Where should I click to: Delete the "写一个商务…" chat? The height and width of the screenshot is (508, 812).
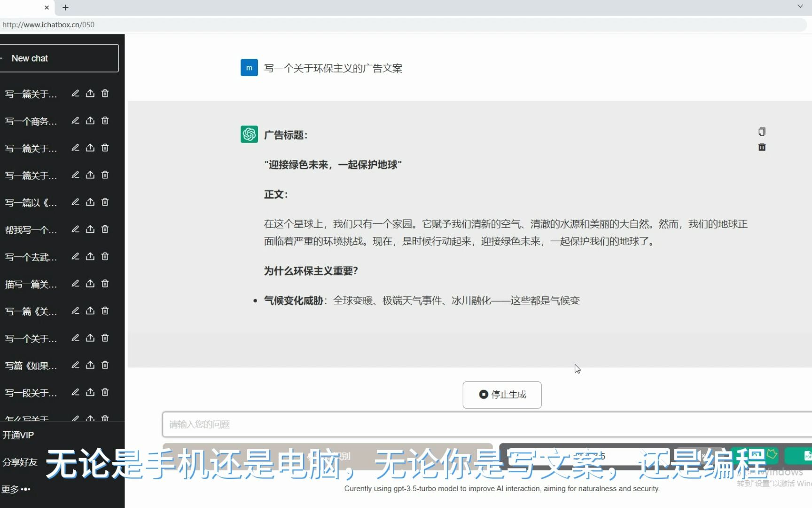click(x=105, y=120)
